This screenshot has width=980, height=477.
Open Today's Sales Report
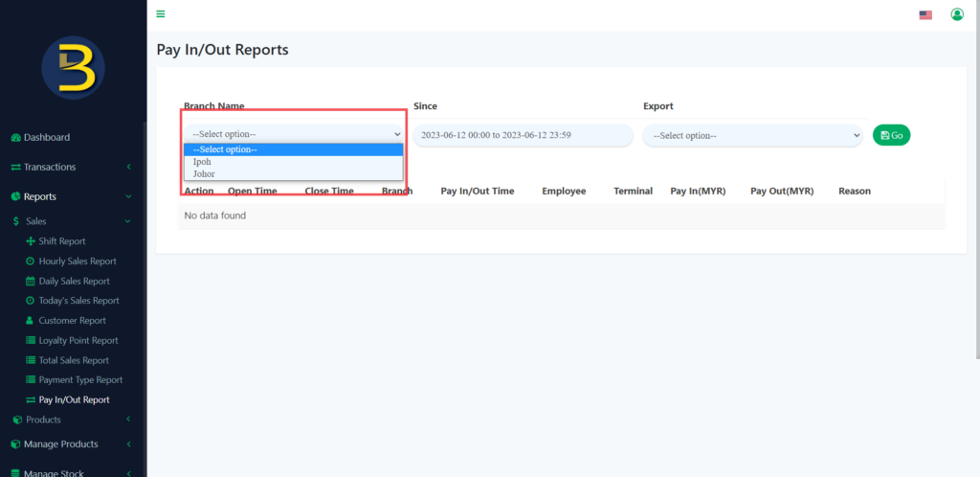[x=78, y=301]
